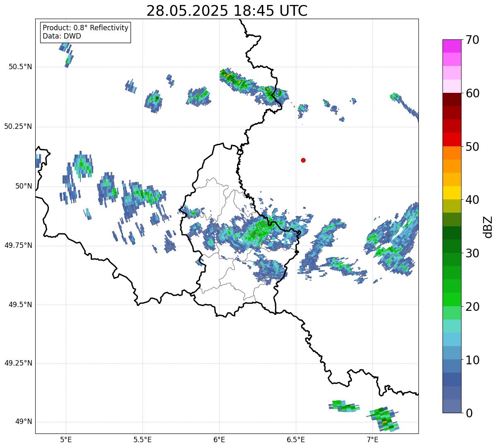Pick the orange swatch just below 50 dBZ
This screenshot has height=448, width=498.
pos(452,153)
